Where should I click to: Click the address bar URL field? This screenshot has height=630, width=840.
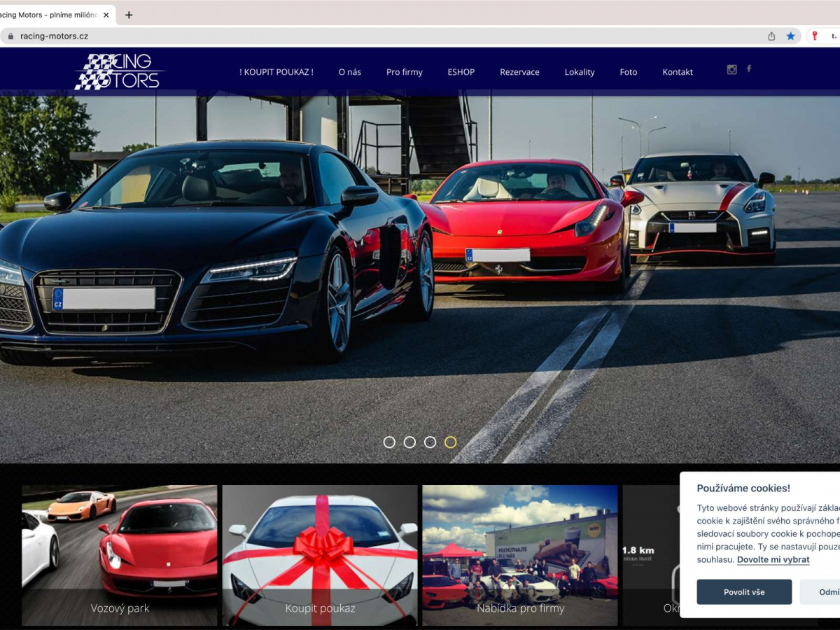[x=350, y=36]
